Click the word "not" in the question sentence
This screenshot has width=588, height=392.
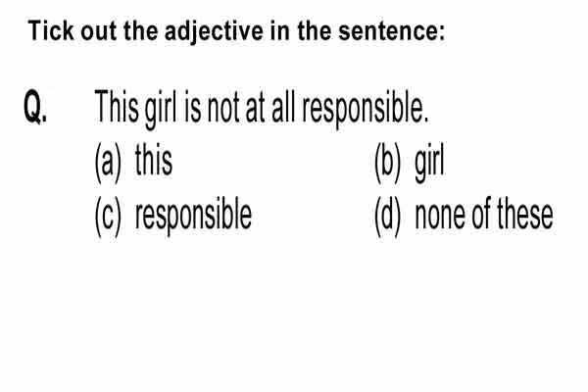223,109
